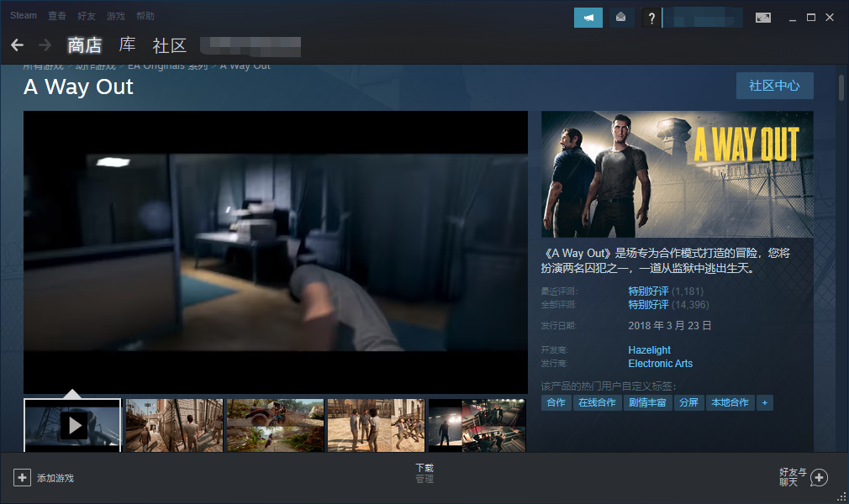Play the trailer video thumbnail
This screenshot has width=849, height=504.
[72, 426]
